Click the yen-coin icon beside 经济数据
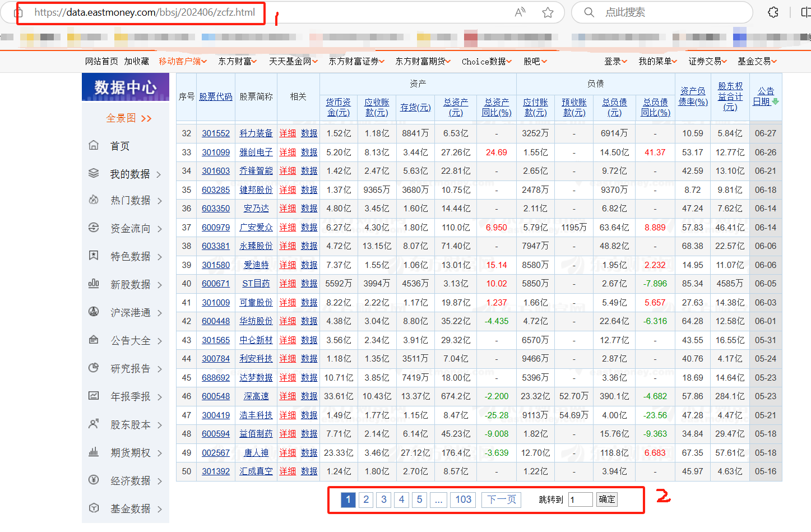Screen dimensions: 811x532 point(94,480)
